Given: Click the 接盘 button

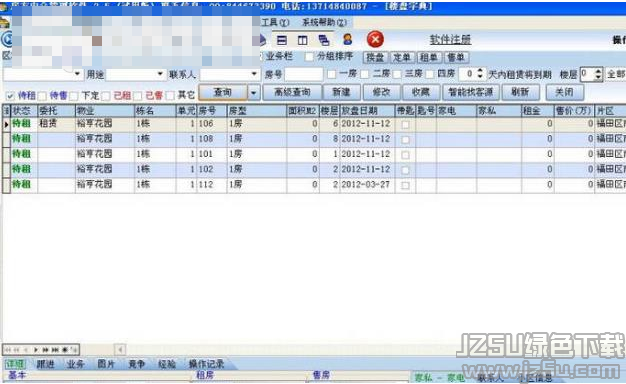Looking at the screenshot, I should [375, 57].
